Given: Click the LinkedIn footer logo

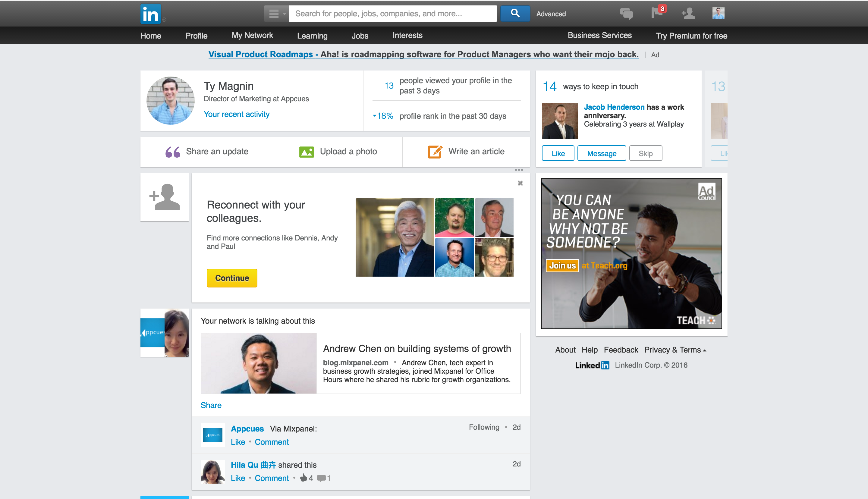Looking at the screenshot, I should point(592,365).
